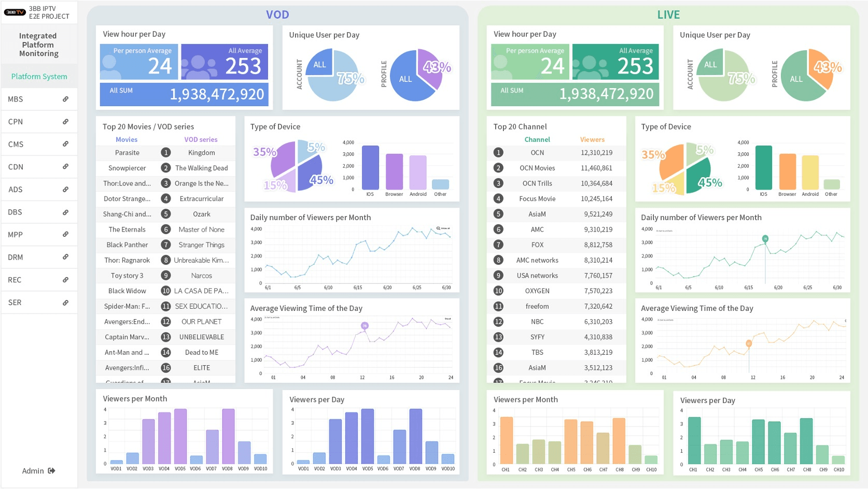Click the iOS bar in VOD device chart

tap(370, 168)
